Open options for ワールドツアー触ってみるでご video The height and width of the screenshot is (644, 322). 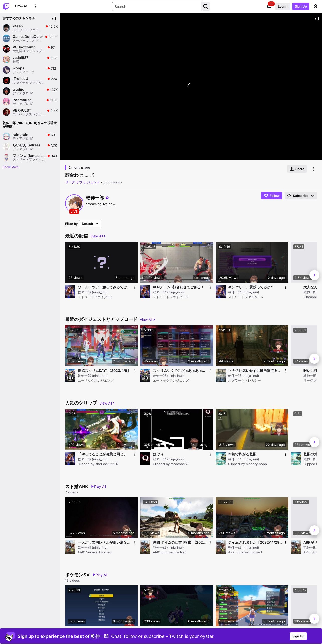[x=135, y=287]
